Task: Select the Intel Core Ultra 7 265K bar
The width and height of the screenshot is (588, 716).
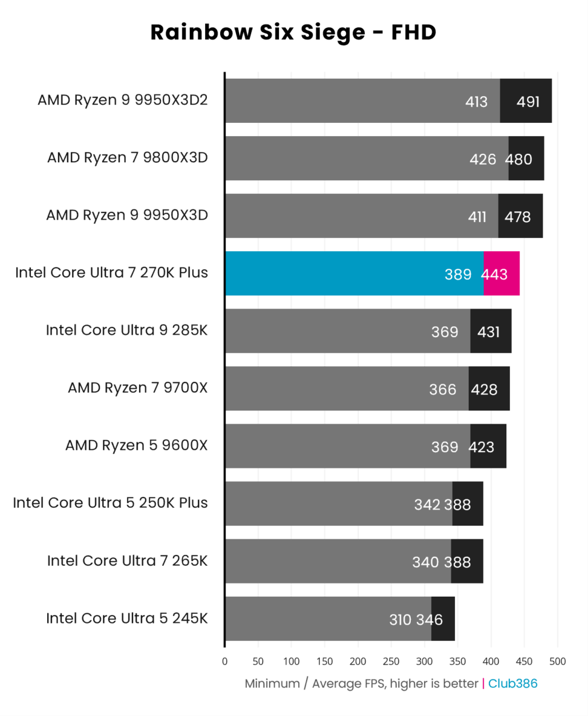Action: click(x=354, y=561)
